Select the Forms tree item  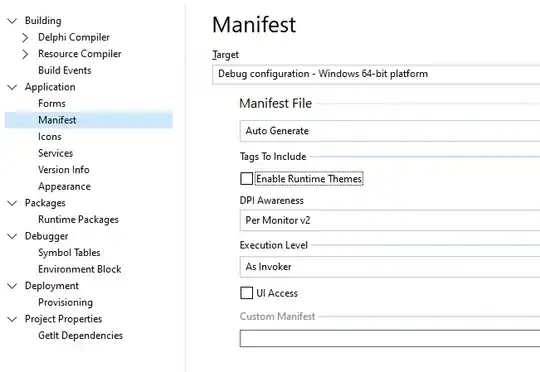coord(52,104)
